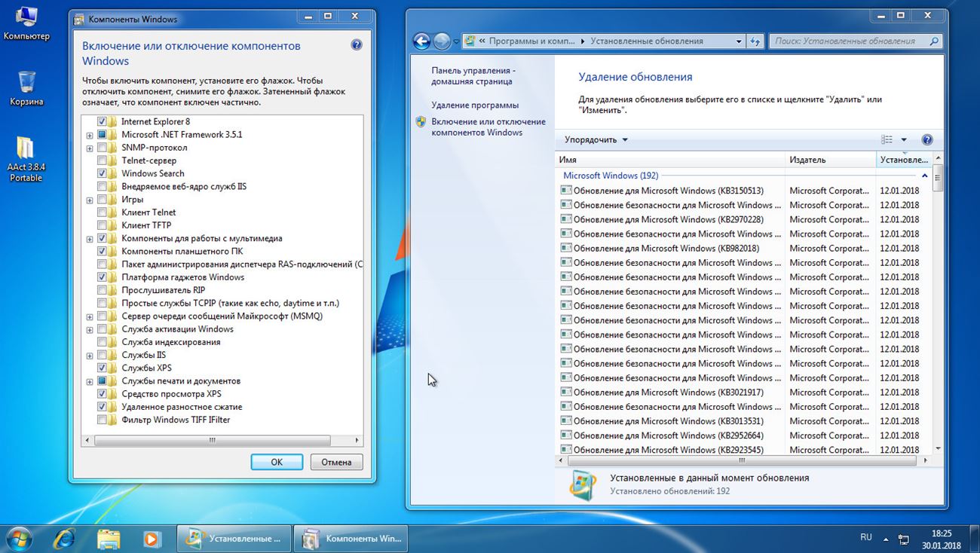Open help in the updates window toolbar
This screenshot has height=553, width=980.
927,139
